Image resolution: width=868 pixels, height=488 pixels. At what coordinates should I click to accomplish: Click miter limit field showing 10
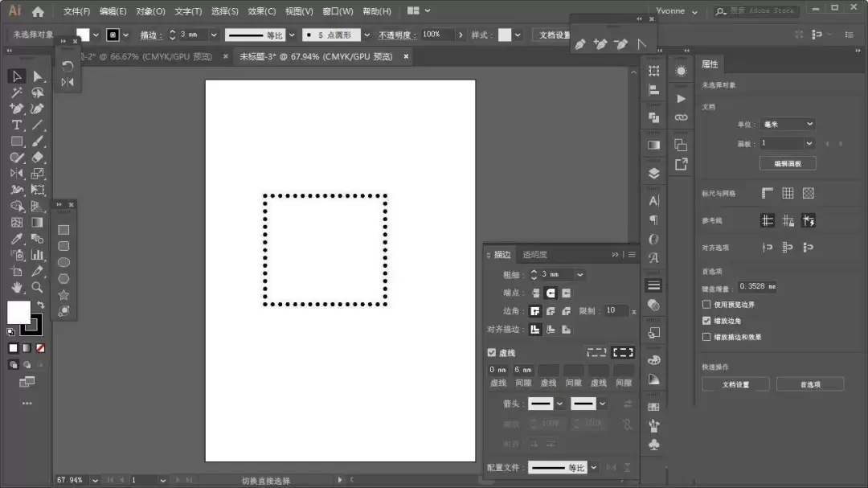616,311
